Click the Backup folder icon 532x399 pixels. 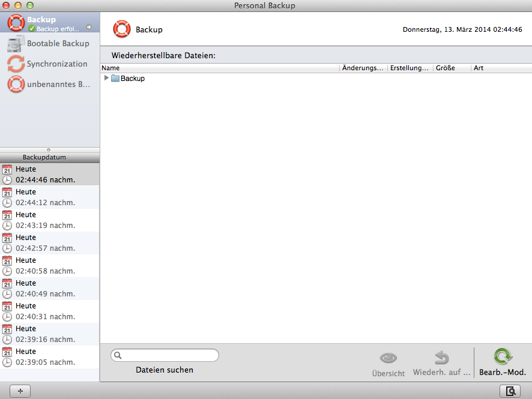click(x=115, y=79)
